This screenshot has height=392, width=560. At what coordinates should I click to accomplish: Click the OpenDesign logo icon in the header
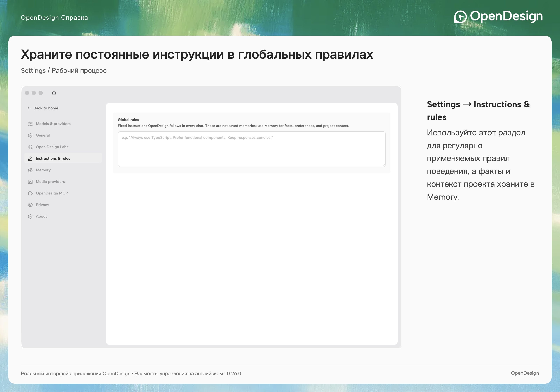tap(460, 17)
